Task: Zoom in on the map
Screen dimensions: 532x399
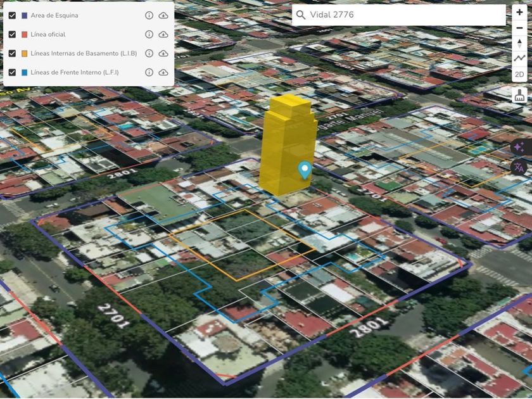Action: coord(519,13)
